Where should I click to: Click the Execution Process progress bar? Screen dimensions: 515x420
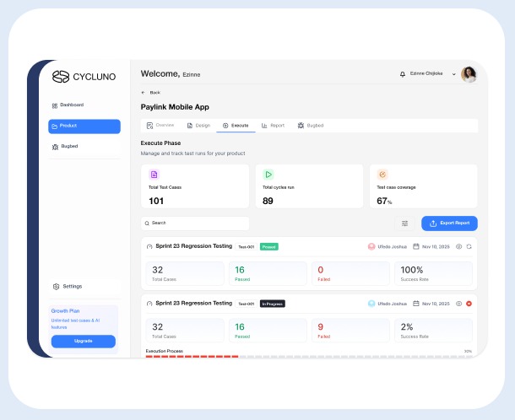pyautogui.click(x=309, y=357)
